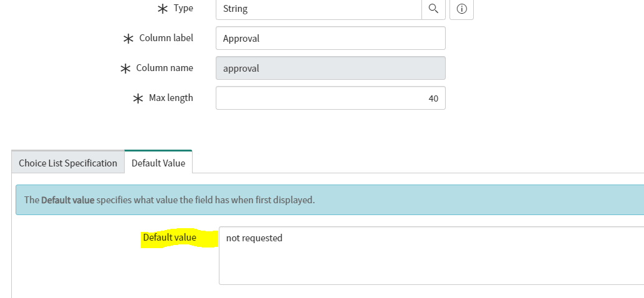Click the mandatory asterisk beside Max length

[x=138, y=99]
